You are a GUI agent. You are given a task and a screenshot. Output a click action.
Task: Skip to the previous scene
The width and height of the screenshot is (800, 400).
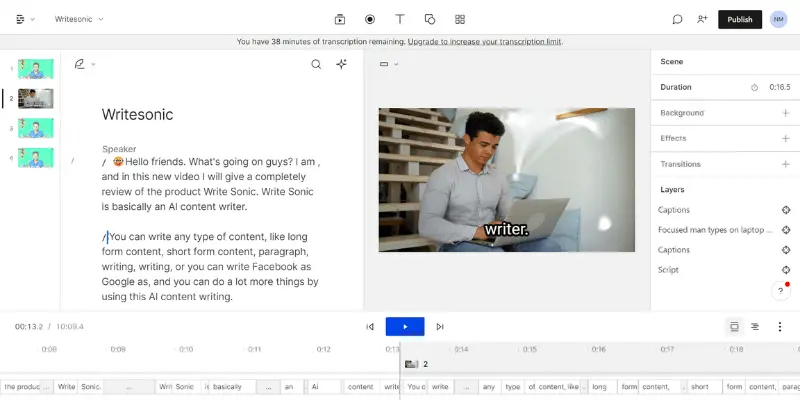(370, 327)
